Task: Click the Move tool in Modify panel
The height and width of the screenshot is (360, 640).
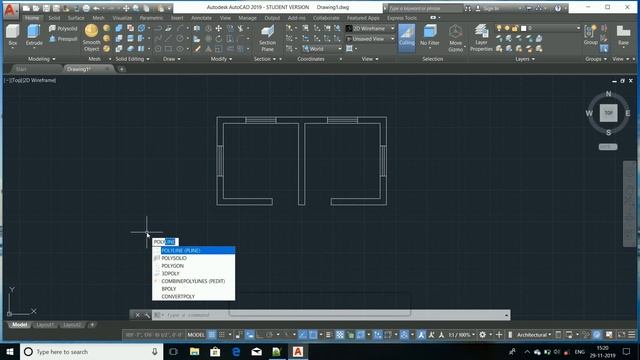Action: tap(219, 29)
